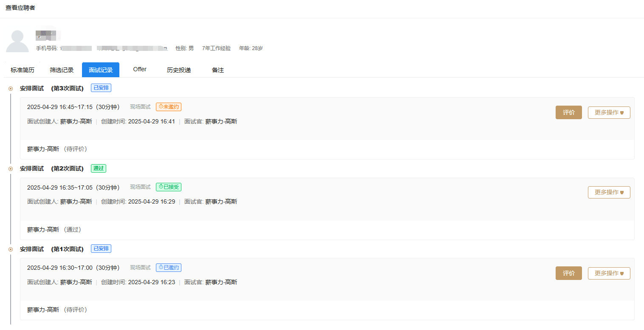Click the 性别: 男 text
Viewport: 644px width, 330px height.
184,48
